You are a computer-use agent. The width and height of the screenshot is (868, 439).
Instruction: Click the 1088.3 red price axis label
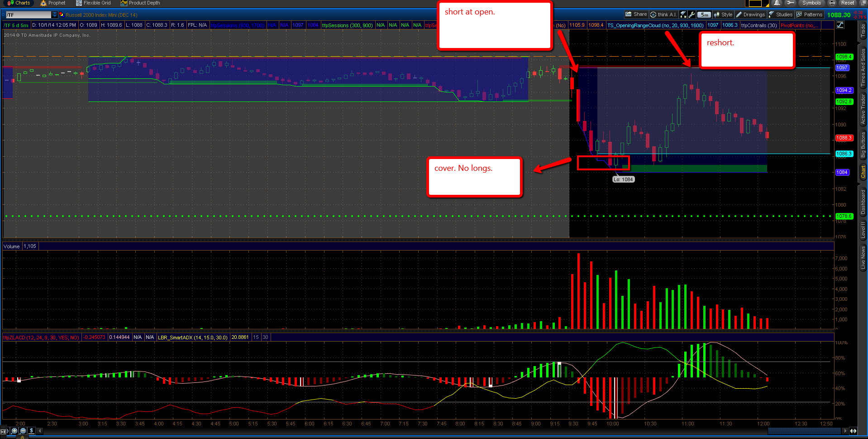point(844,138)
